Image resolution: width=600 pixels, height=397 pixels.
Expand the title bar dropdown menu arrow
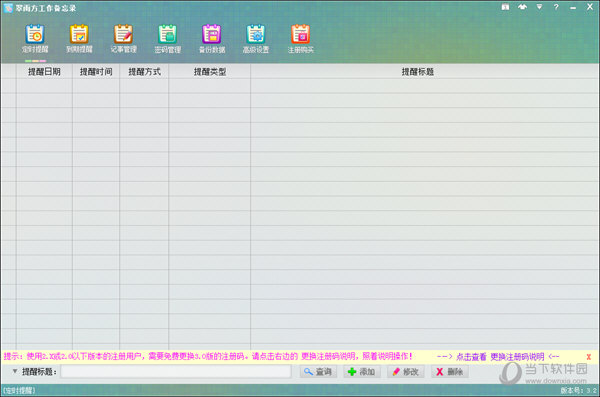[539, 7]
